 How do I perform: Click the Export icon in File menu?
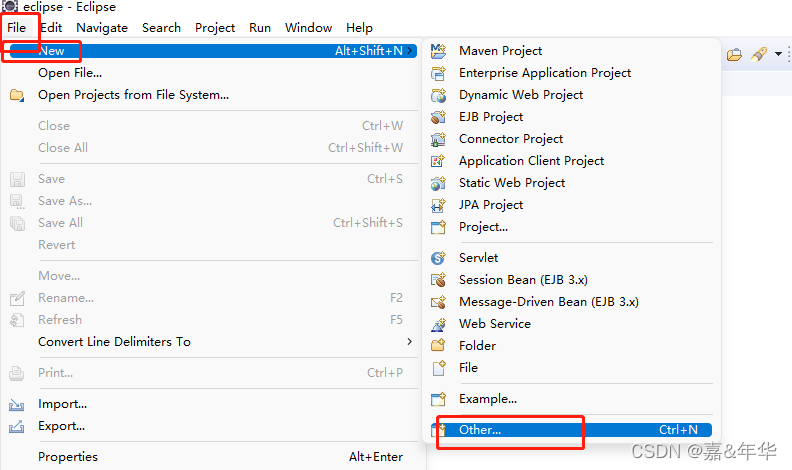[17, 426]
